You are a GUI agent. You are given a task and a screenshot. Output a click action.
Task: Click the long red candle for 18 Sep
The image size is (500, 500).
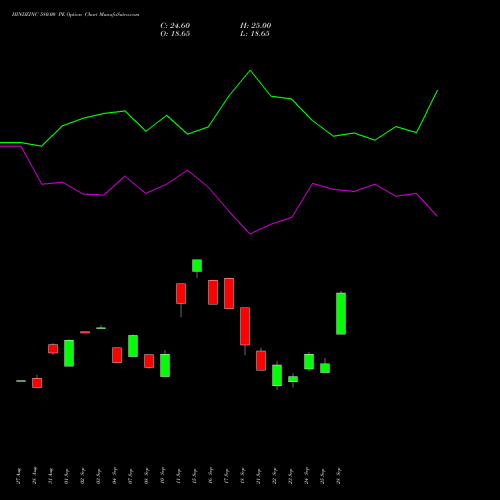click(245, 326)
